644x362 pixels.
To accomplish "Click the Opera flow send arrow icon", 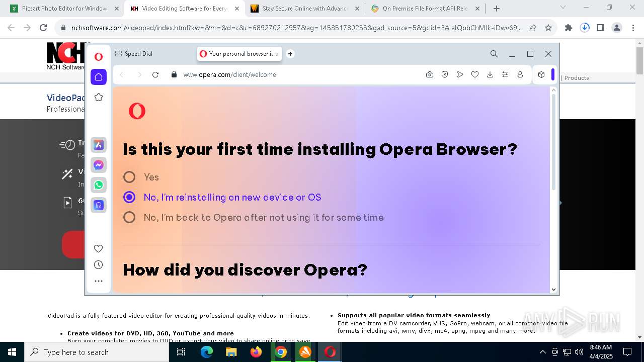I will (x=460, y=74).
